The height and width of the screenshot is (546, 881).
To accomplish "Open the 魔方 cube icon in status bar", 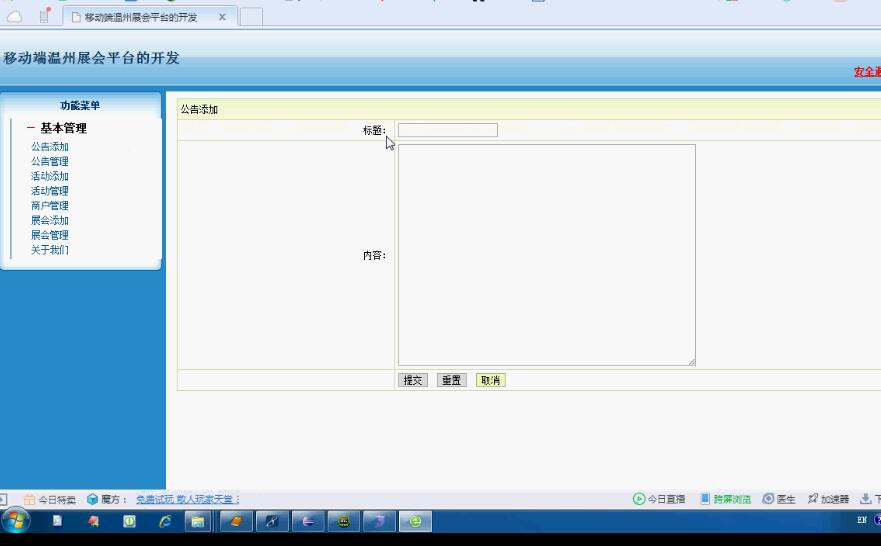I will point(92,499).
